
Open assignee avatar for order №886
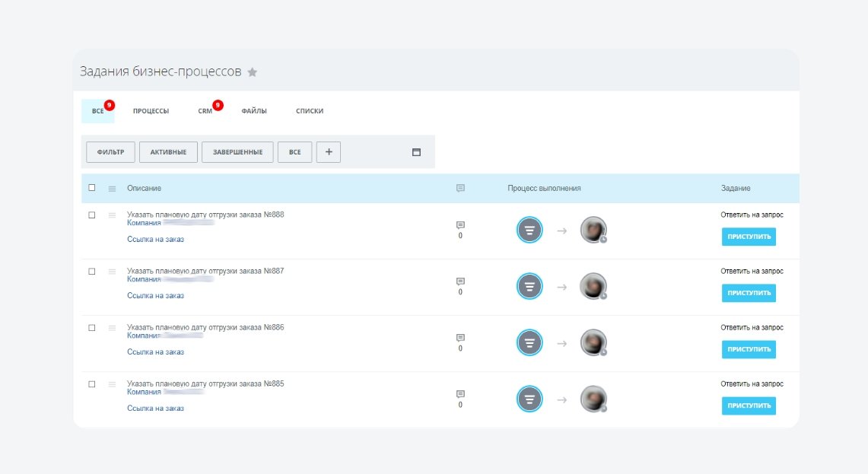593,343
